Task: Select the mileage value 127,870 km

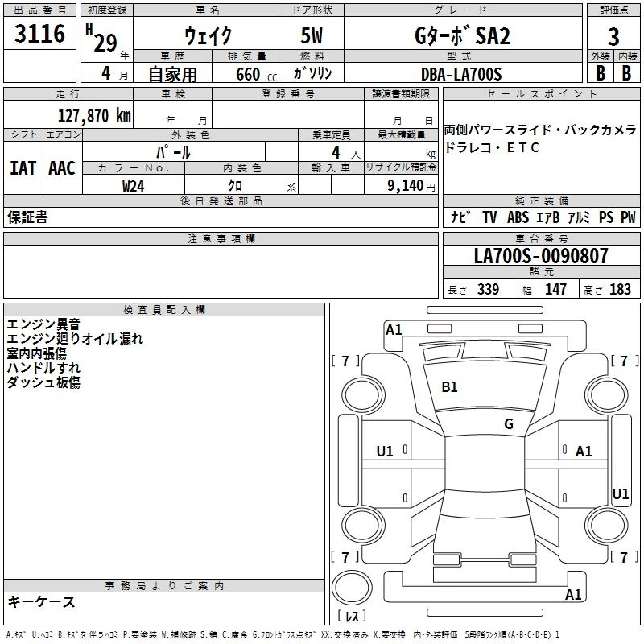Action: pos(94,115)
